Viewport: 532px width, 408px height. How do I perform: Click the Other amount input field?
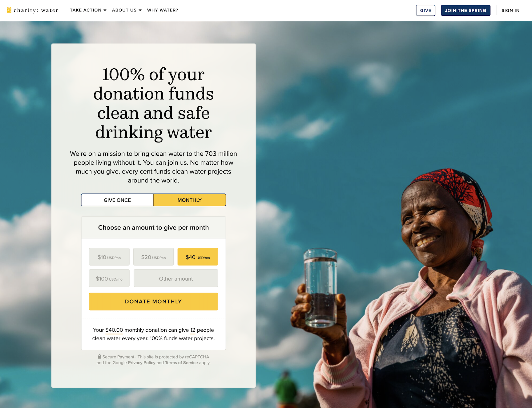tap(176, 278)
